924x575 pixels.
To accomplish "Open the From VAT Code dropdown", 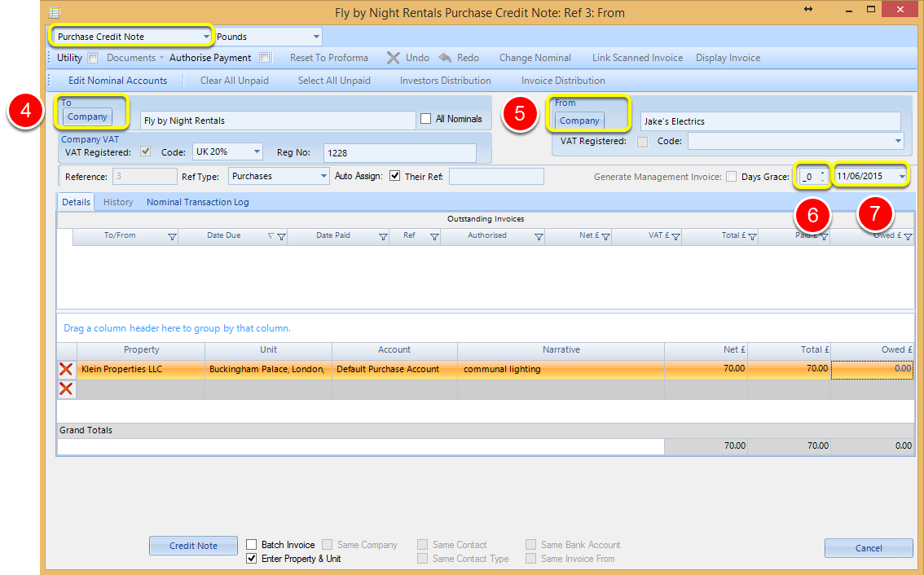I will click(x=898, y=141).
